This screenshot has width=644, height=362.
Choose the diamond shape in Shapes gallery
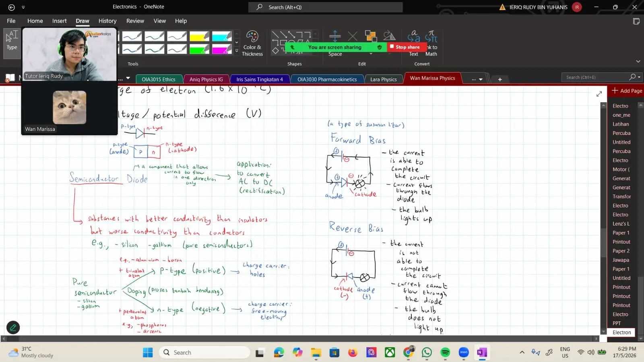point(275,51)
